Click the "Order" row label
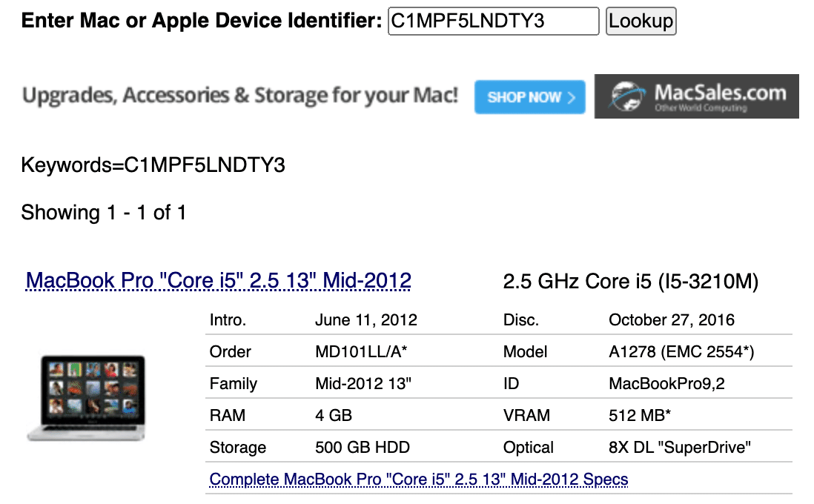 pos(230,352)
